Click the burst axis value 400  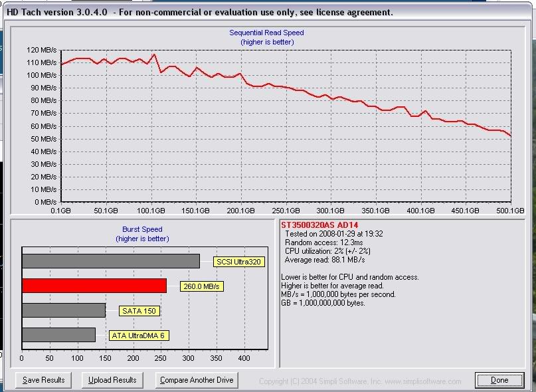(244, 358)
